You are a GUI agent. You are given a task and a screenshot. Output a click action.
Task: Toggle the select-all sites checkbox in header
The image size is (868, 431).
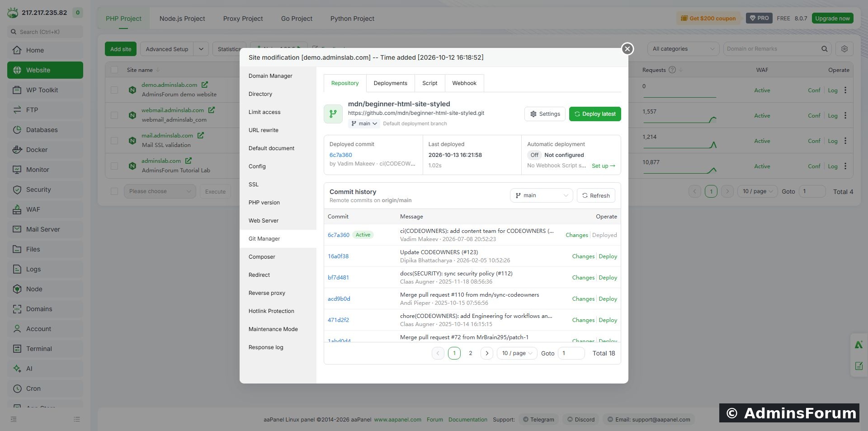[114, 70]
